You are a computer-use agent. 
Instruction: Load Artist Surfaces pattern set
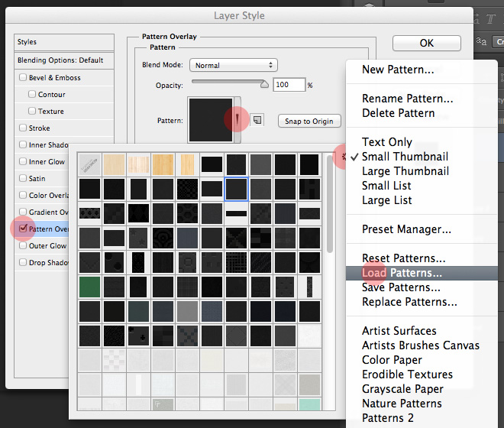399,331
